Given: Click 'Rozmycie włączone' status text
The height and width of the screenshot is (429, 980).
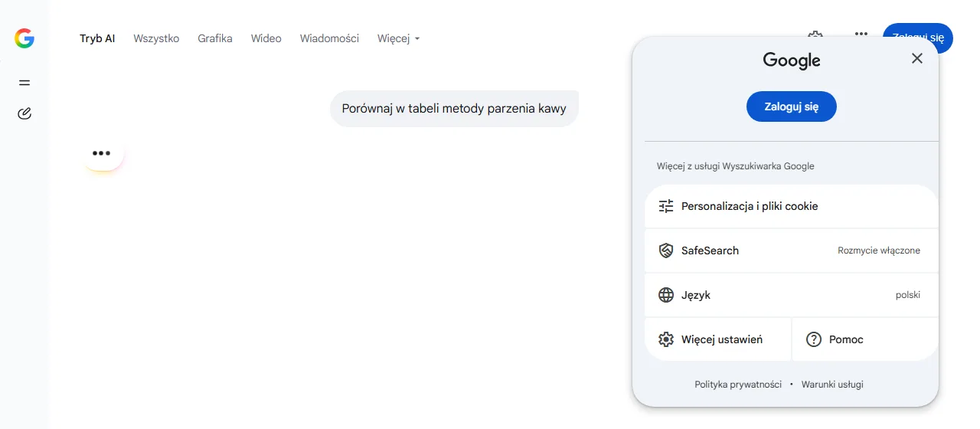Looking at the screenshot, I should pyautogui.click(x=879, y=251).
